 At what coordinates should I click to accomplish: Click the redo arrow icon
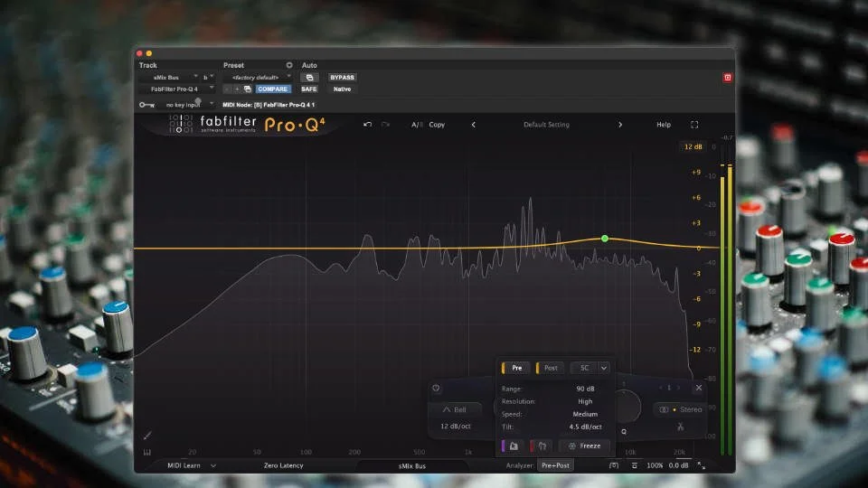385,125
